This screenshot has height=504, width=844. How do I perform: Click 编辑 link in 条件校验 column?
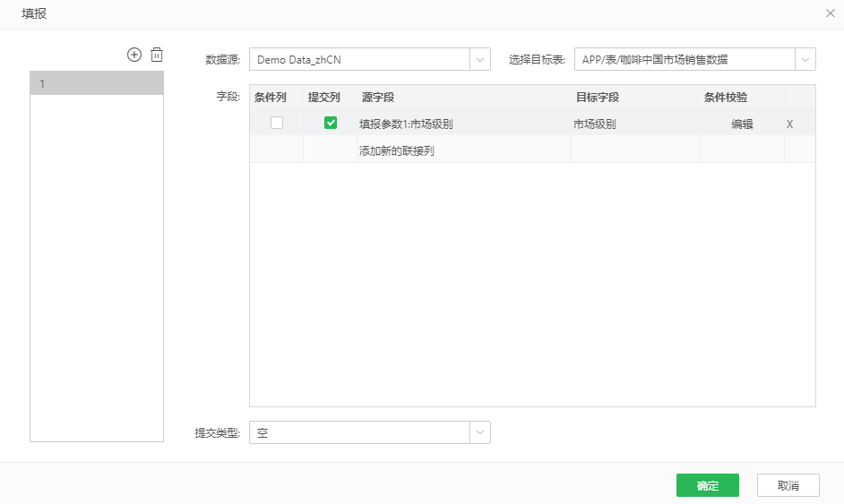coord(742,124)
